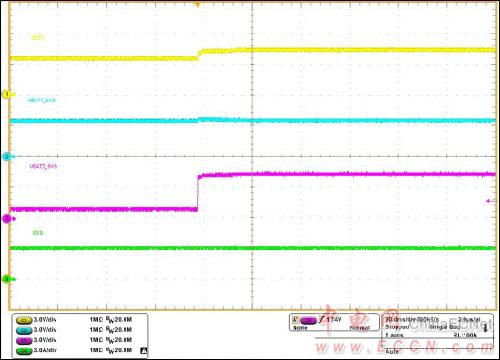Select the cyan channel 2 badge
This screenshot has width=500, height=360.
[x=24, y=330]
